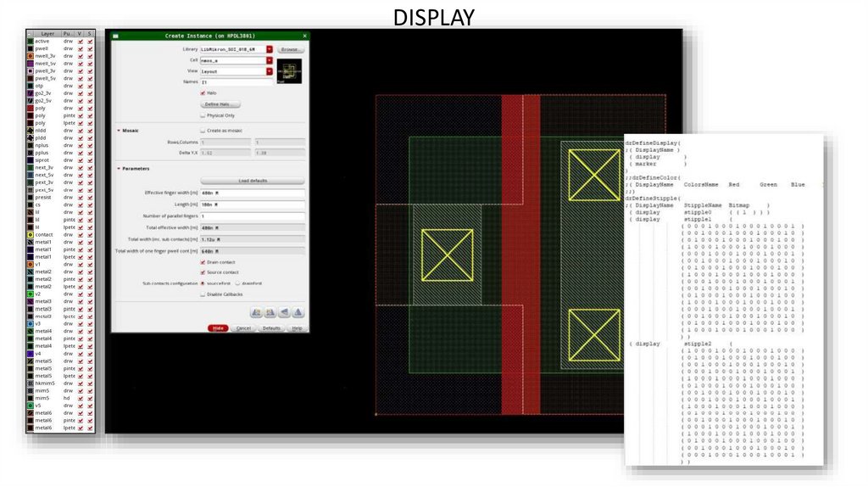The width and height of the screenshot is (868, 487).
Task: Select the next_5v layer swatch icon
Action: pyautogui.click(x=31, y=175)
